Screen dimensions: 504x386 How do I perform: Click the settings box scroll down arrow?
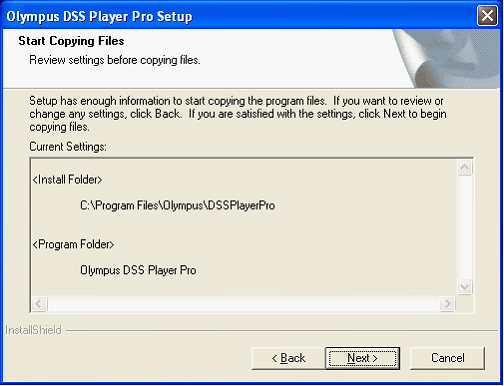pyautogui.click(x=465, y=287)
